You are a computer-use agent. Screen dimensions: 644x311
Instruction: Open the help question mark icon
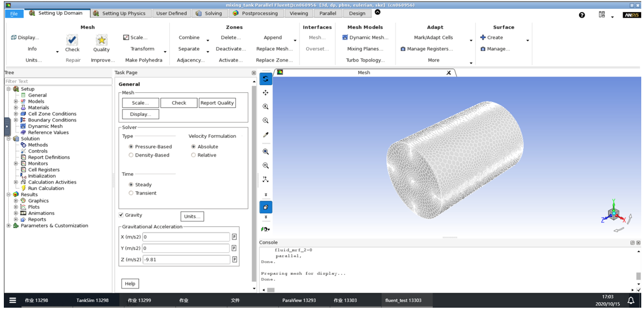(x=582, y=15)
